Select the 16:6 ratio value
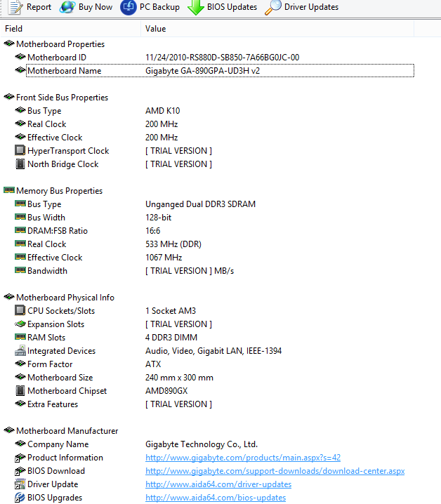 pos(152,231)
